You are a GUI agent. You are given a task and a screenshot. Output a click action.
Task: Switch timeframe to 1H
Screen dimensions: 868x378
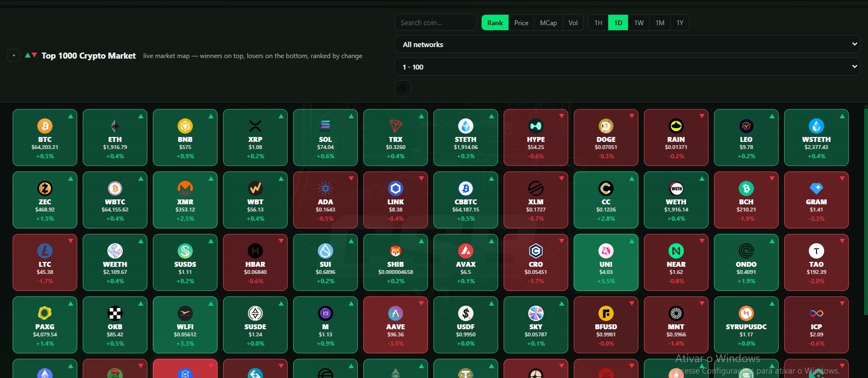(598, 22)
